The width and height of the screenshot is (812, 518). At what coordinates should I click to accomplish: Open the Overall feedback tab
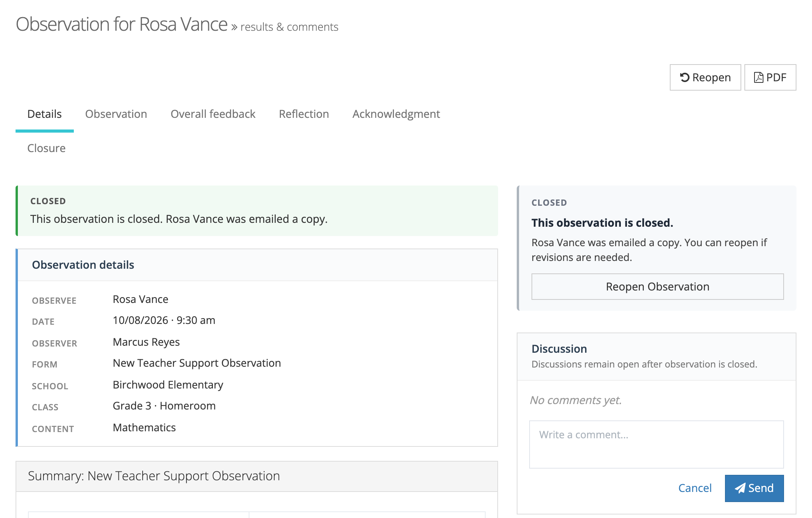[x=213, y=114]
